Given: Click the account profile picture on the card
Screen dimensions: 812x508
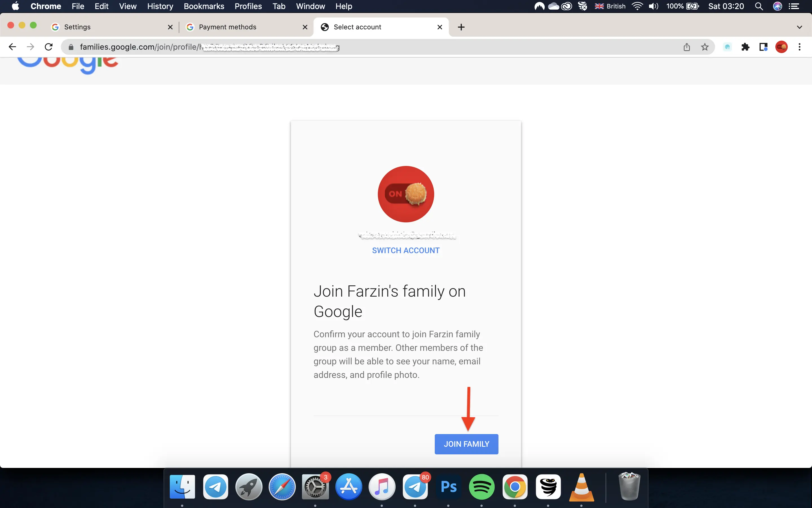Looking at the screenshot, I should (x=406, y=194).
